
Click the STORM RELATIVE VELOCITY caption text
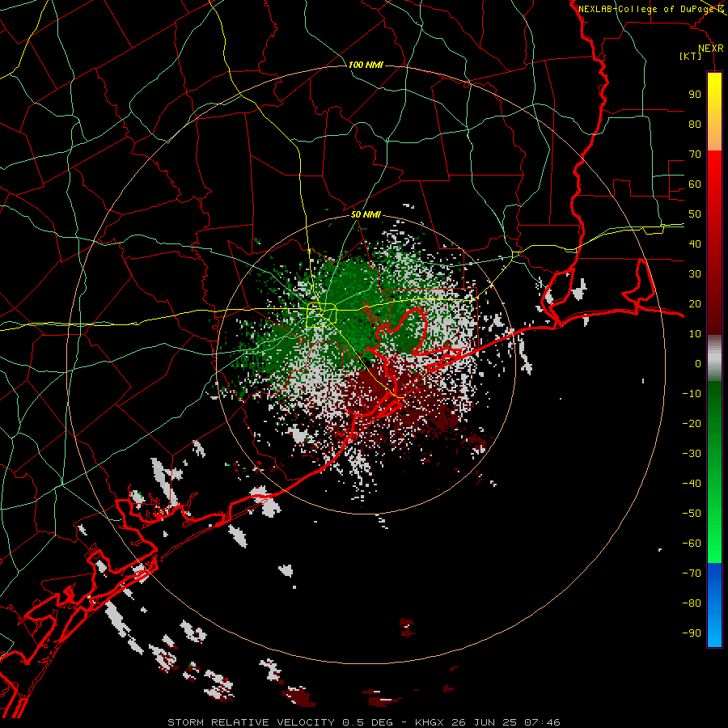[251, 722]
